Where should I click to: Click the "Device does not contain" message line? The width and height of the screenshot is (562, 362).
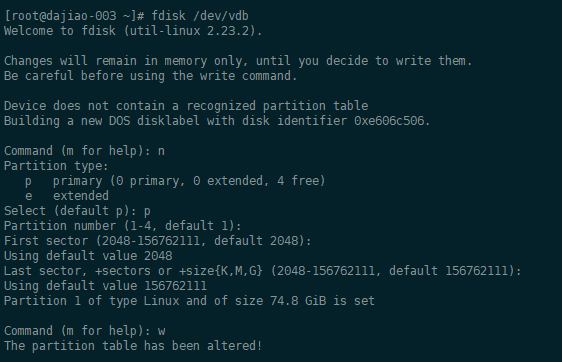[x=186, y=106]
